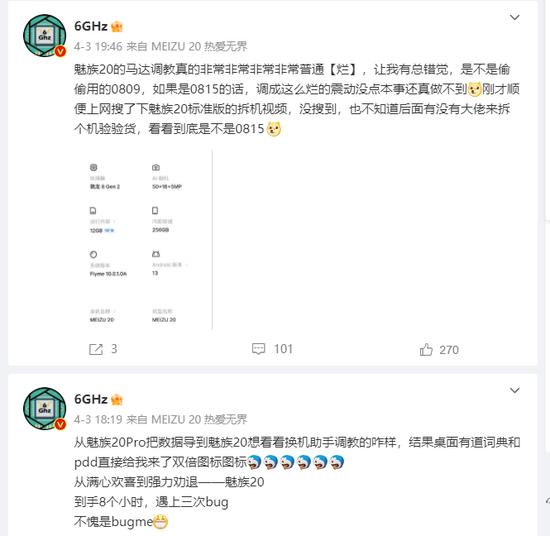
Task: Click the crown badge next to first 6GHz username
Action: [x=117, y=27]
